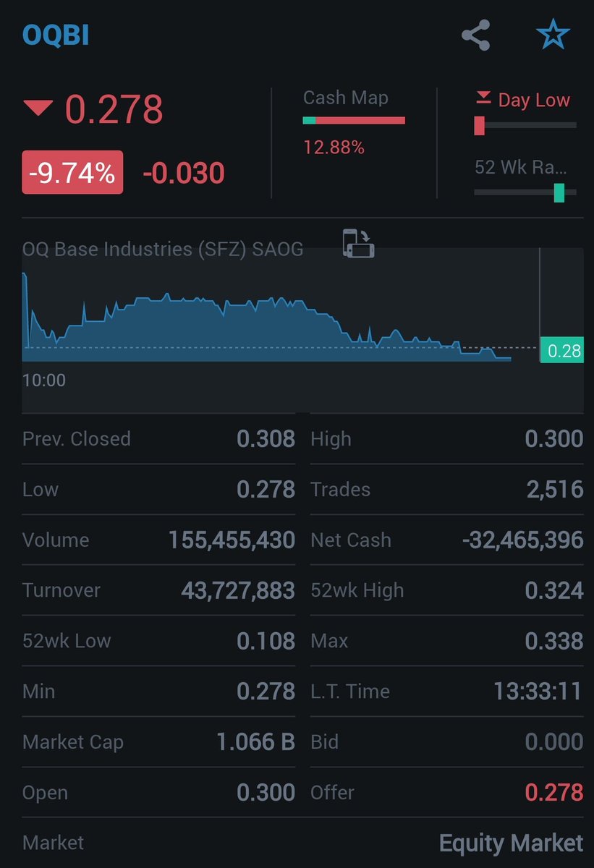594x868 pixels.
Task: Select the -0.030 price change value
Action: click(184, 174)
